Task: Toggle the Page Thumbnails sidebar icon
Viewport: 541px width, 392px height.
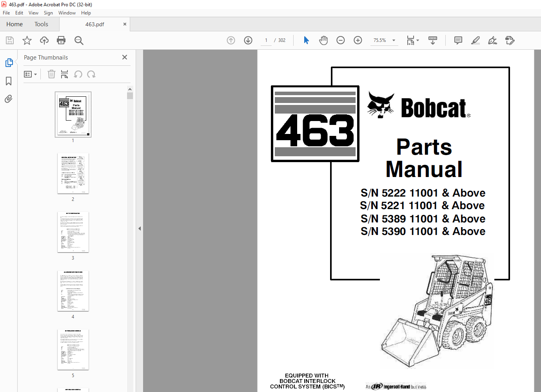Action: point(9,63)
